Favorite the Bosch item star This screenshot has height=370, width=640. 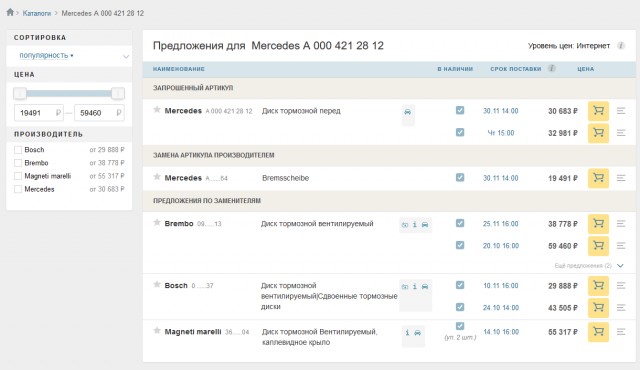pyautogui.click(x=157, y=284)
